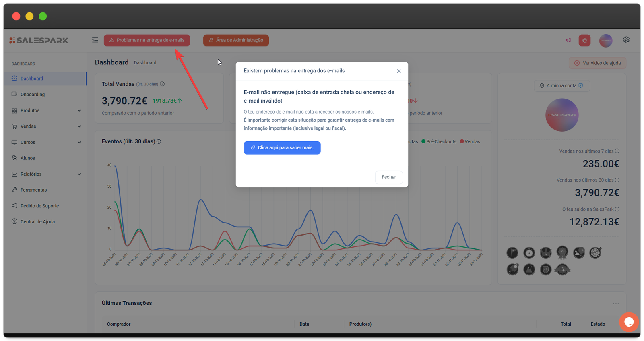Viewport: 644px width, 341px height.
Task: Open the red bug report icon
Action: pyautogui.click(x=584, y=40)
